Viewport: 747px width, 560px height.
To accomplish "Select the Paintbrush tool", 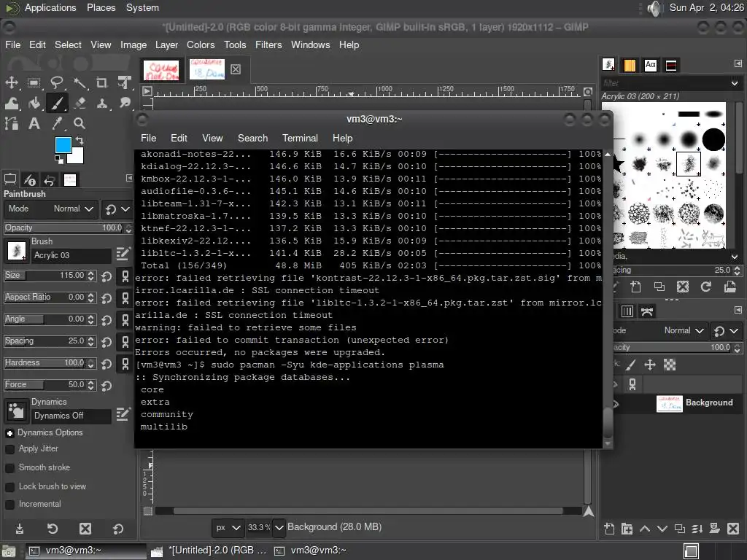I will pos(57,103).
